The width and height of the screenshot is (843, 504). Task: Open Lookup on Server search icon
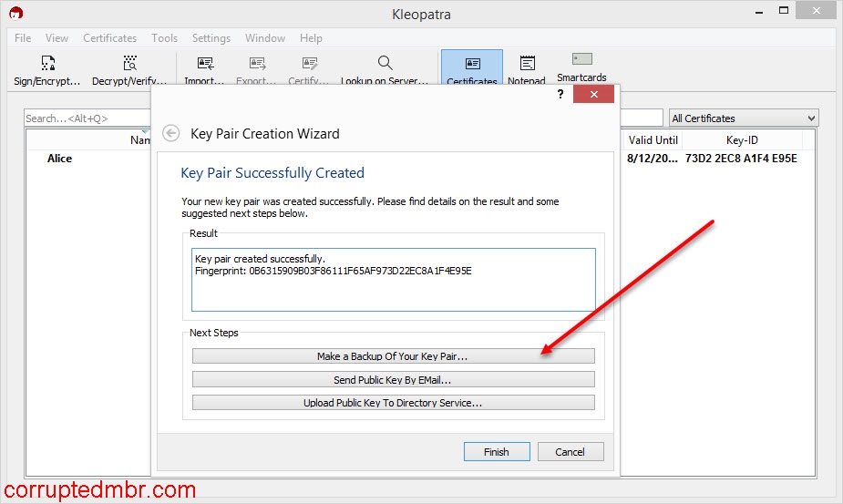click(x=385, y=64)
